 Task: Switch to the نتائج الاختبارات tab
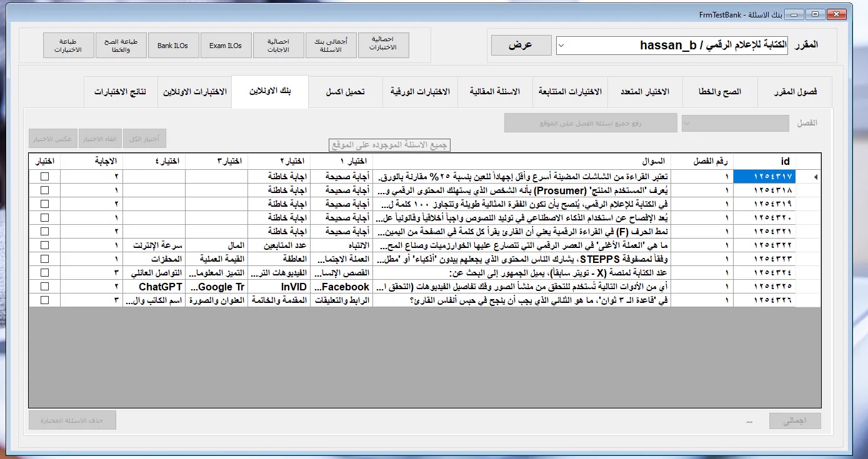click(121, 92)
